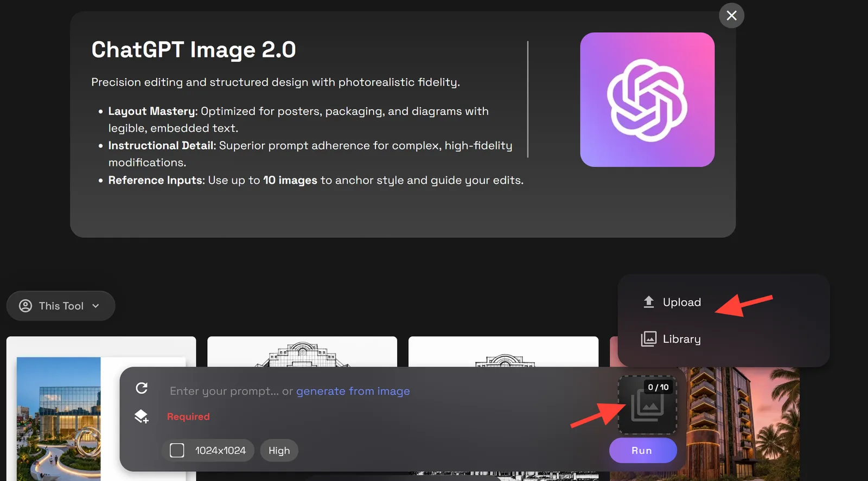The height and width of the screenshot is (481, 868).
Task: Open the reference images box 0/10
Action: click(647, 406)
